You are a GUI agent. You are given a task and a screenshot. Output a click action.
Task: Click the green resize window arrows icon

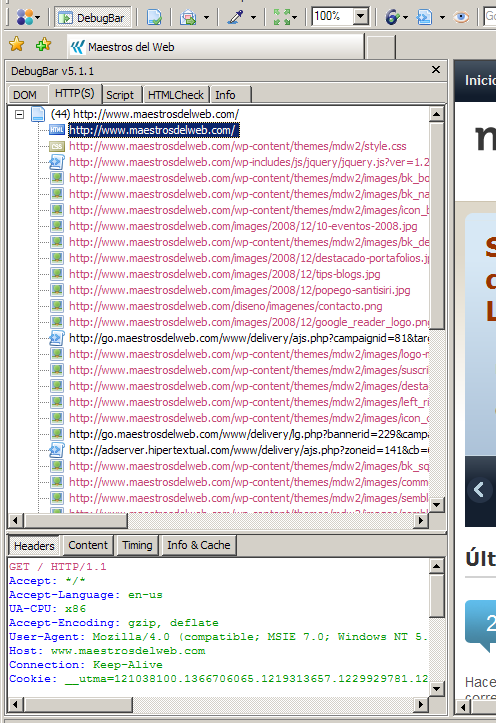(x=282, y=18)
